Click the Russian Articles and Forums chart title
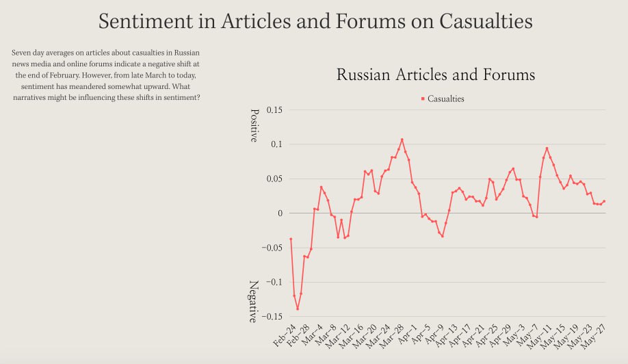 (435, 75)
